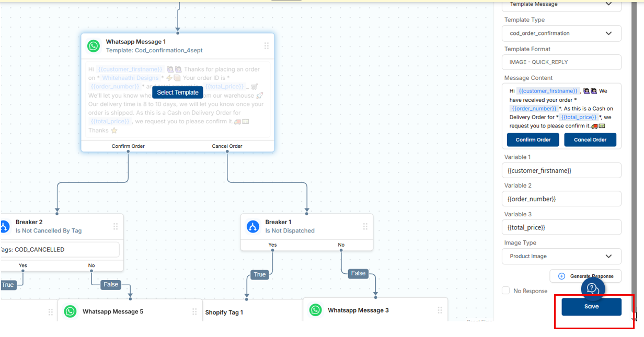Expand the Template Type dropdown
The width and height of the screenshot is (644, 337).
click(x=561, y=33)
